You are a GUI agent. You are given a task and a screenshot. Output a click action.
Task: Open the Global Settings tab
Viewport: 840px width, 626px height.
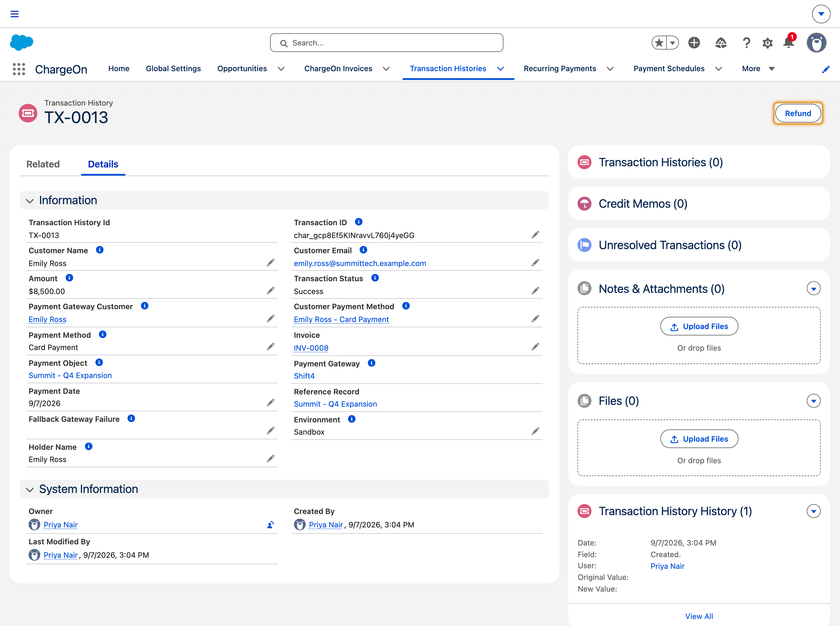pyautogui.click(x=173, y=69)
